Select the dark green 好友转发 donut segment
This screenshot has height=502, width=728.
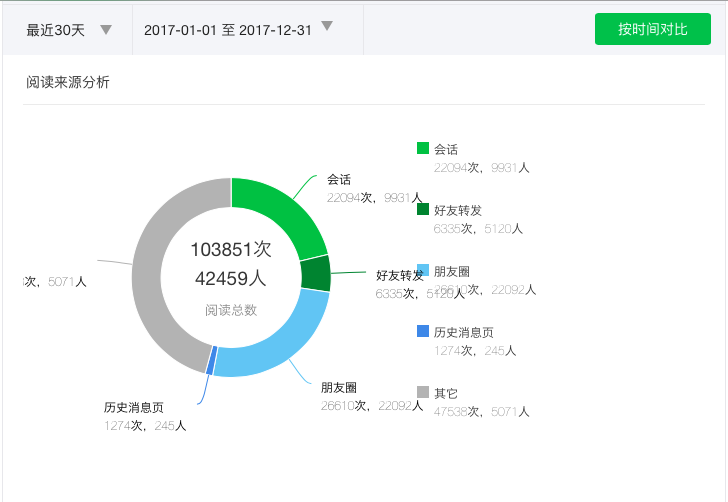pyautogui.click(x=315, y=273)
